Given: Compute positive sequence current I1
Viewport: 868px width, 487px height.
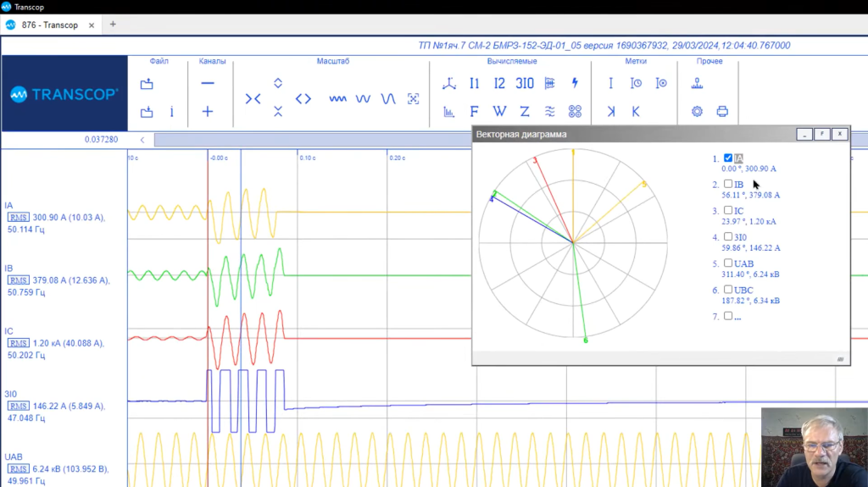Looking at the screenshot, I should click(475, 84).
